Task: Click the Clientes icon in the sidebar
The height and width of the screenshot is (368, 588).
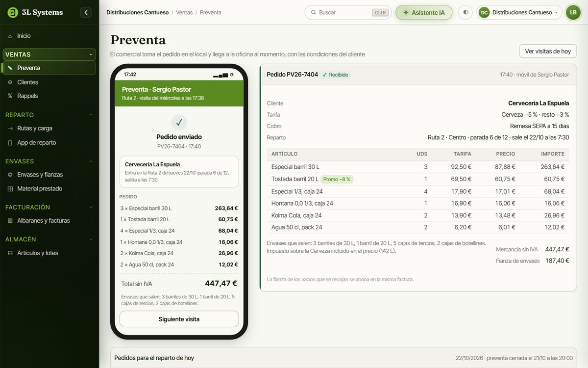Action: (x=10, y=82)
